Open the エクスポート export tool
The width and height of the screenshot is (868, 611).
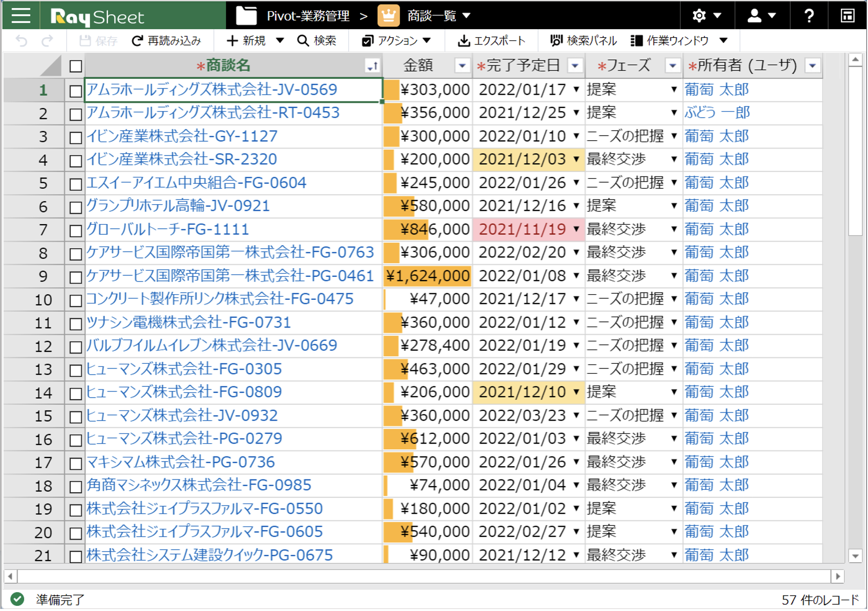point(491,40)
